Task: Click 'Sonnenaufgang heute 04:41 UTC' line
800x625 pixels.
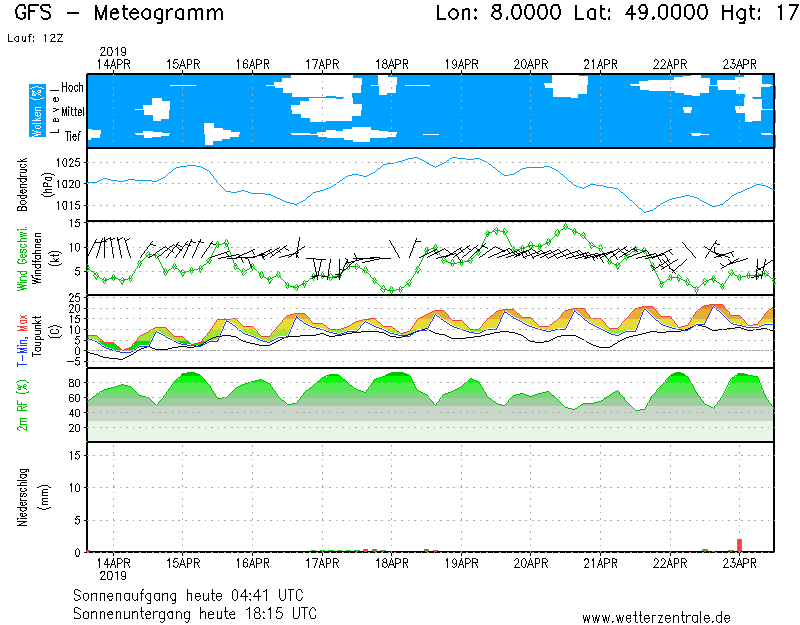Action: tap(188, 595)
